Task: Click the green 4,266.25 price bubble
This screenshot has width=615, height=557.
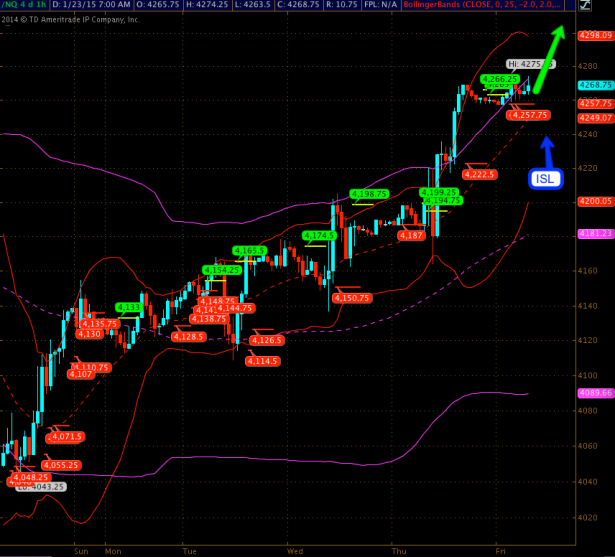Action: click(x=499, y=78)
